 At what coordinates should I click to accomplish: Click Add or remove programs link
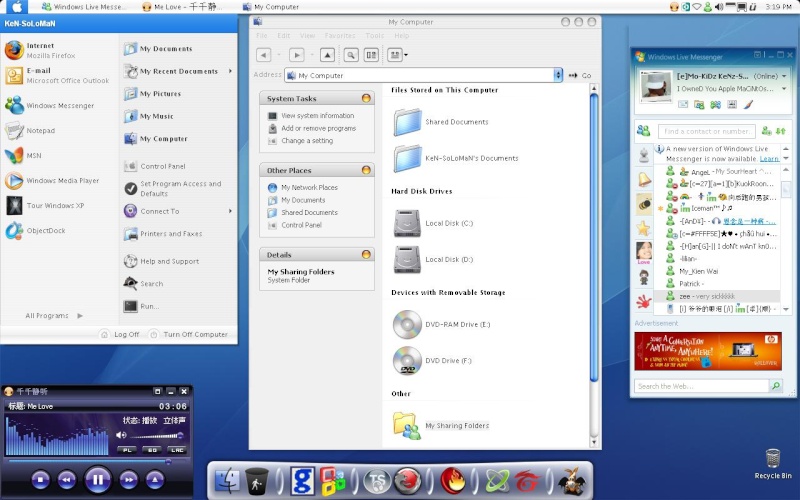pyautogui.click(x=318, y=128)
